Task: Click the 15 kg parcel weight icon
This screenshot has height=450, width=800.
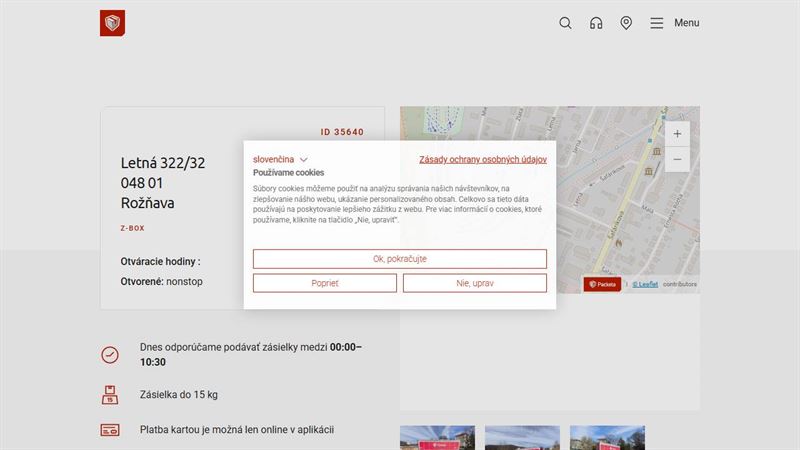Action: (x=110, y=395)
